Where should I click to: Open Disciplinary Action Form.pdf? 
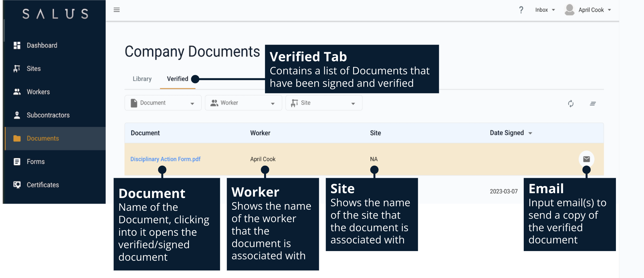coord(165,159)
